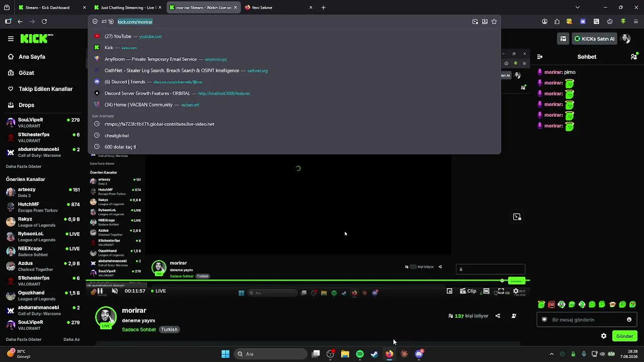Collapse the Sohbet chat panel arrow

540,57
